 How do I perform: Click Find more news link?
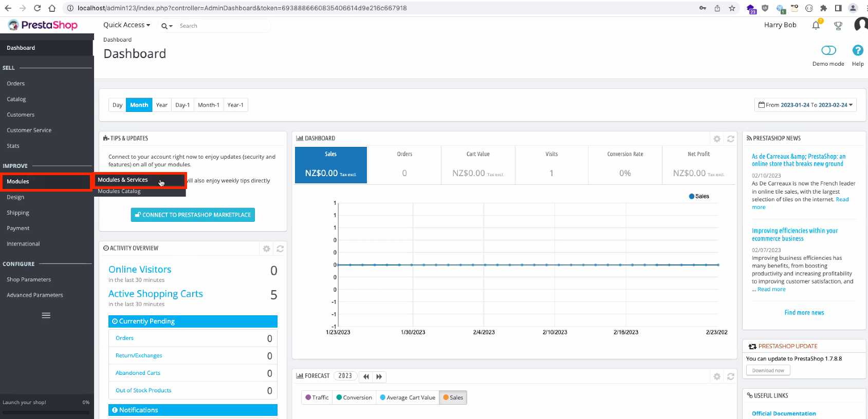[x=804, y=313]
